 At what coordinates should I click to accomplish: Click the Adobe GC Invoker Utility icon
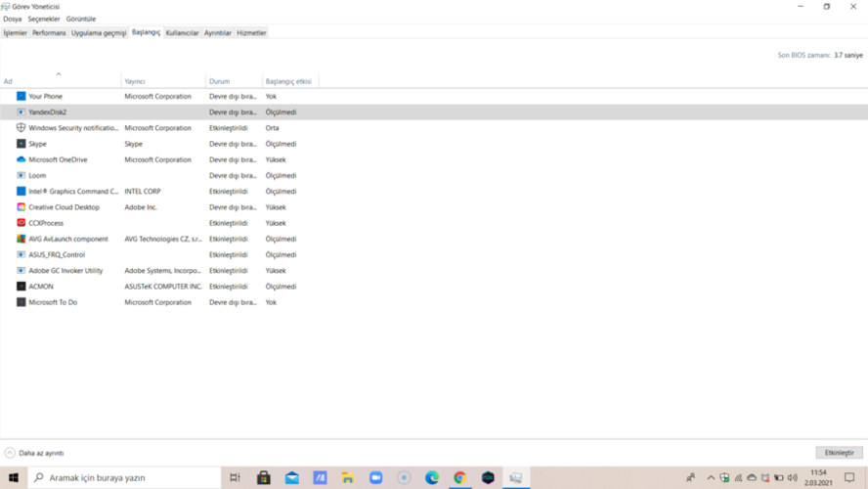[x=22, y=270]
